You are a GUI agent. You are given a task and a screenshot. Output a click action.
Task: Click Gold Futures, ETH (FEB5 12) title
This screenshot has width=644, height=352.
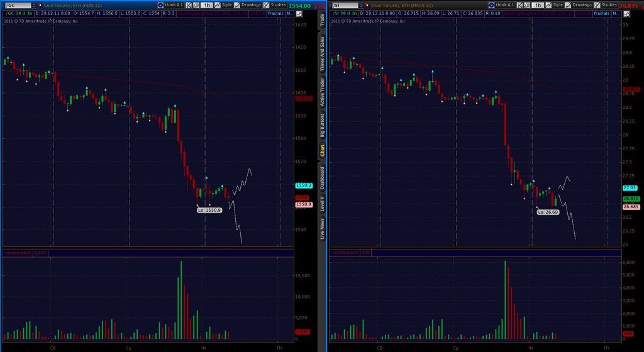(73, 5)
